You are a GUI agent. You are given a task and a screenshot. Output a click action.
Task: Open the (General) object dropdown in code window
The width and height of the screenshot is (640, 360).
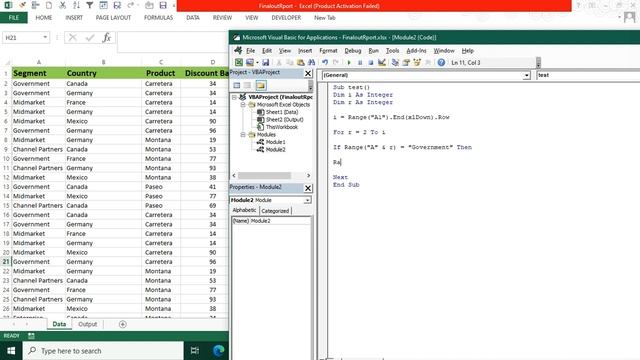[x=526, y=75]
